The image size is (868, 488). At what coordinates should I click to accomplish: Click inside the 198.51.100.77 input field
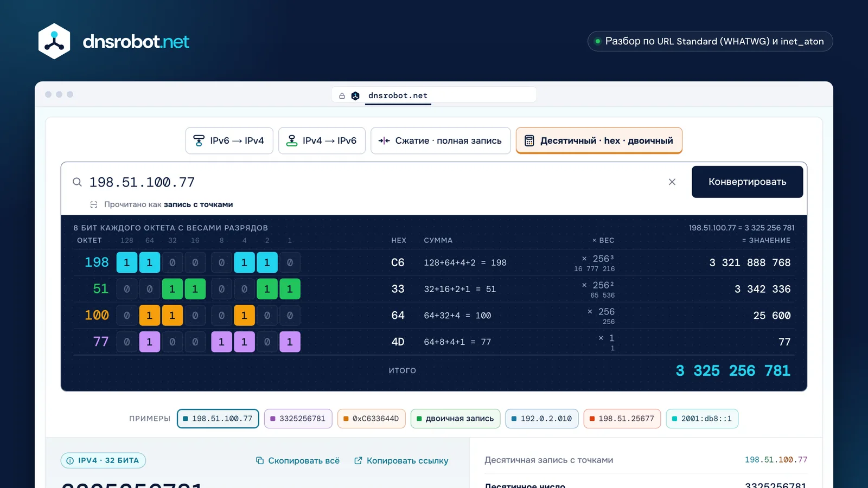[374, 182]
